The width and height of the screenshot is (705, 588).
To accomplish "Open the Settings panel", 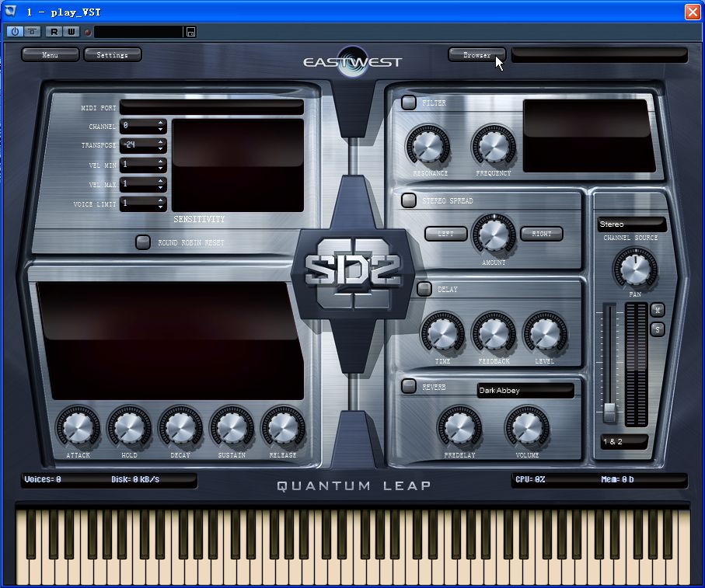I will pyautogui.click(x=113, y=55).
